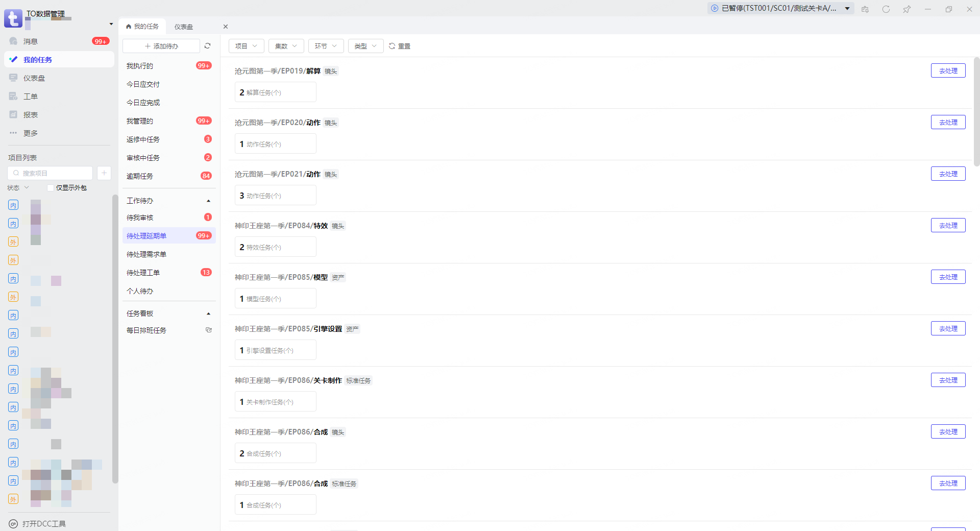Open the 类型 filter dropdown
The height and width of the screenshot is (531, 980).
tap(365, 46)
